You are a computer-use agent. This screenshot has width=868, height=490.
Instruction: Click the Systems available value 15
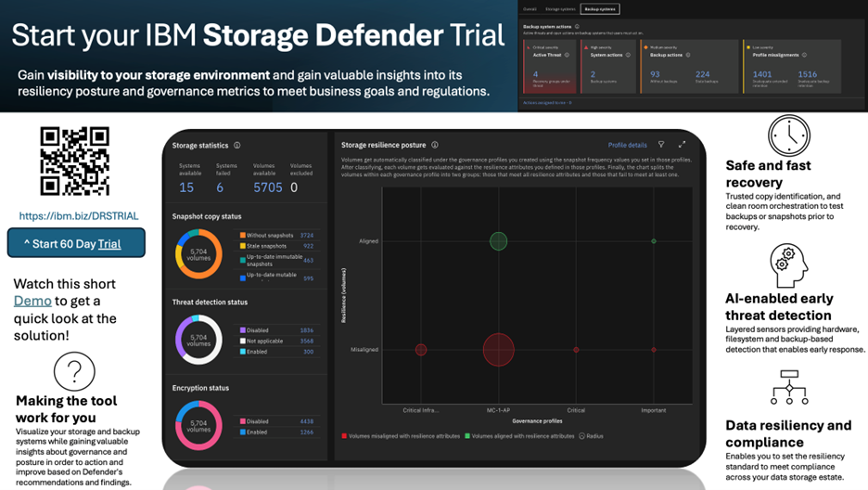pos(186,187)
